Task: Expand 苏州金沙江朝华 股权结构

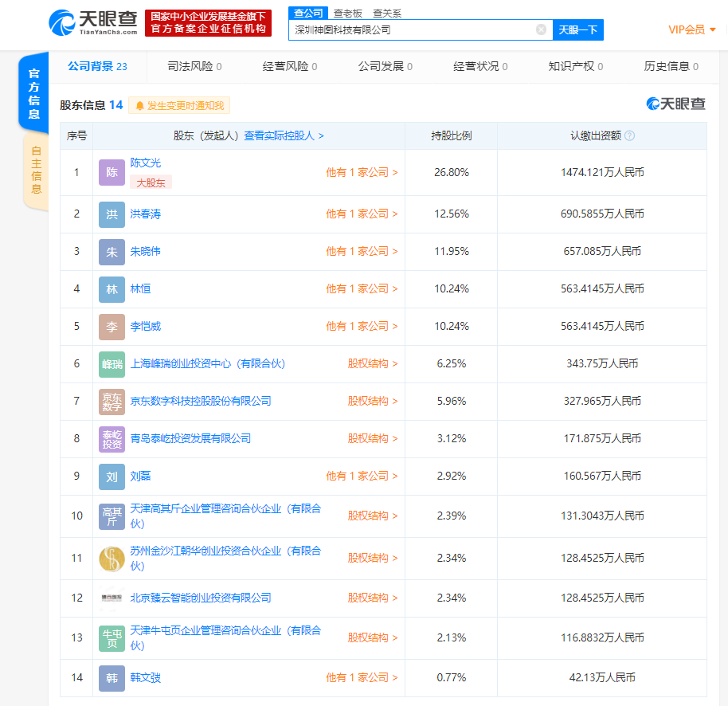Action: tap(372, 558)
